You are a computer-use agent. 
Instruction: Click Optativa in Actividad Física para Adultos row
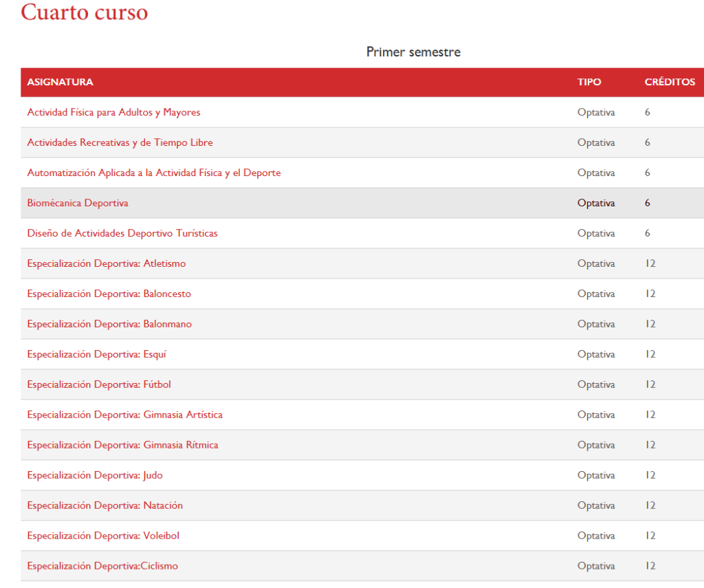click(596, 112)
